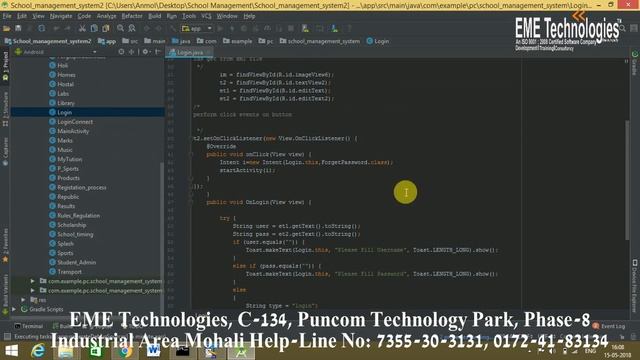Select the Login breadcrumb
This screenshot has width=640, height=360.
[x=378, y=41]
